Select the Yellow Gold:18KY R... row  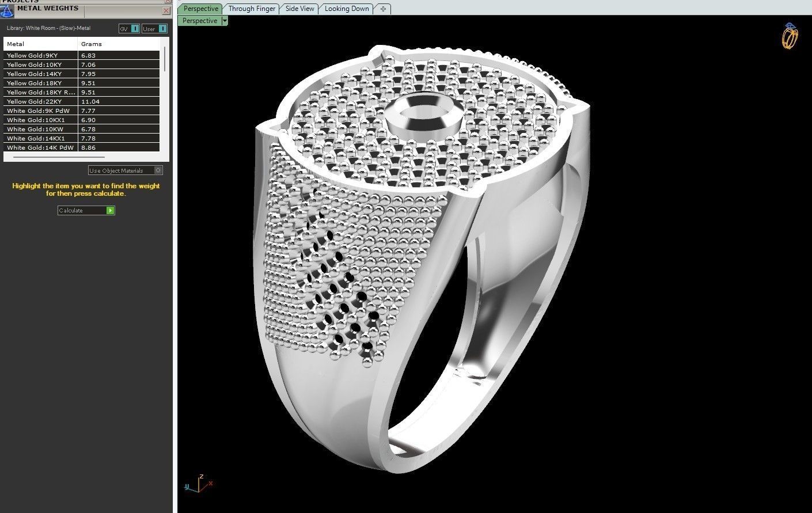[82, 92]
